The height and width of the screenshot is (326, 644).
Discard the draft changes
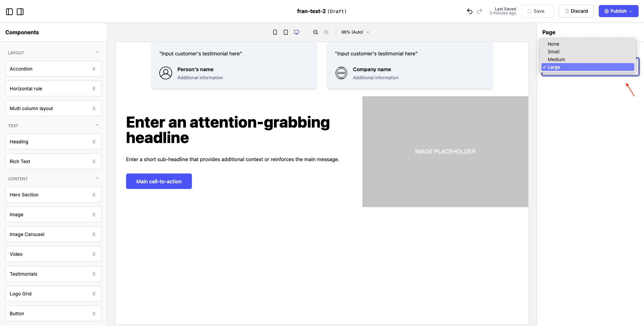pos(576,11)
